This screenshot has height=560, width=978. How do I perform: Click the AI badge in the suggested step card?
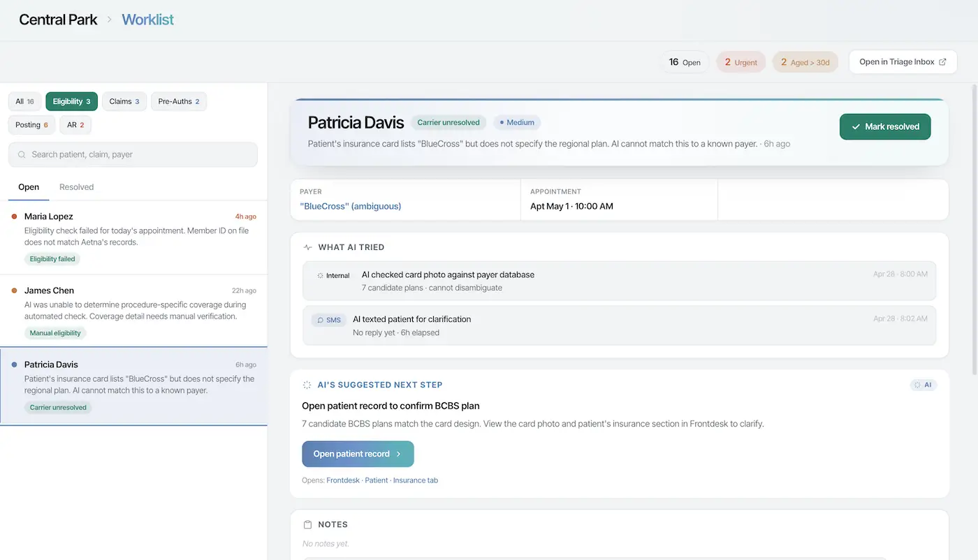pyautogui.click(x=924, y=385)
